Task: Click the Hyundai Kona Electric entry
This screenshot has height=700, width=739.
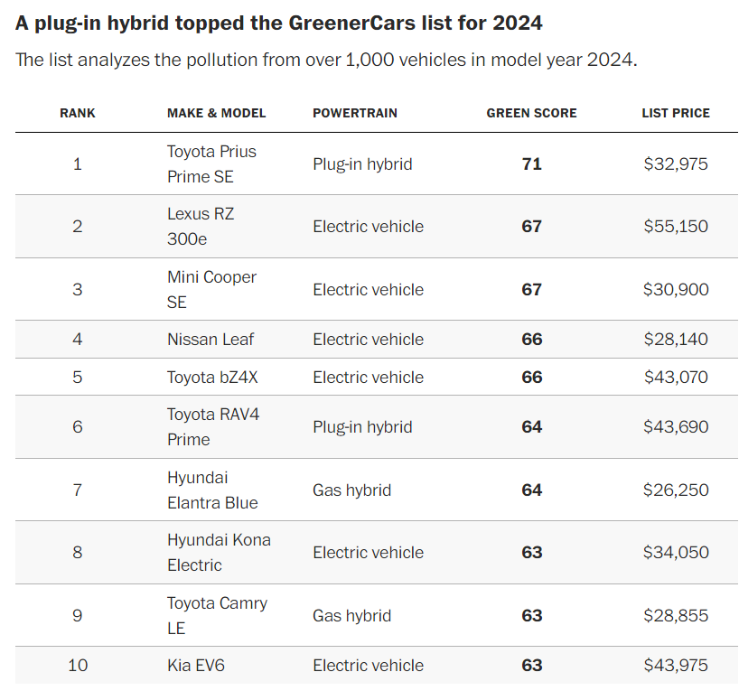Action: tap(219, 552)
